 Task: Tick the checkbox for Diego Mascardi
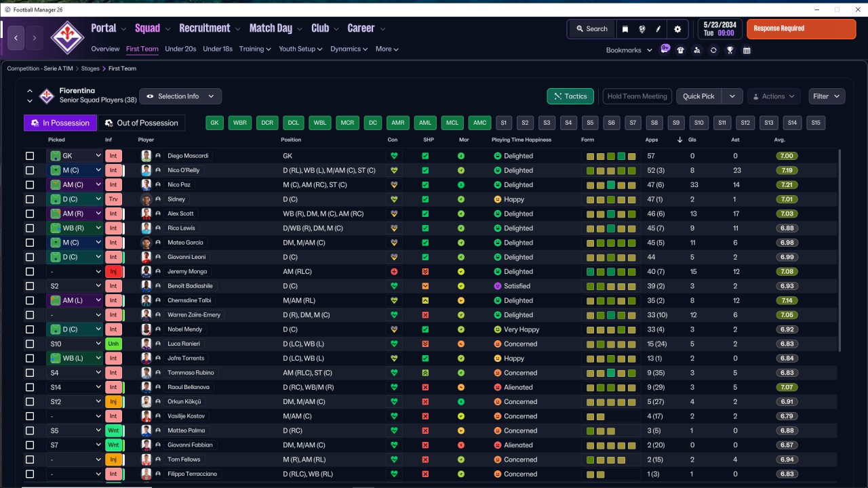pyautogui.click(x=30, y=156)
